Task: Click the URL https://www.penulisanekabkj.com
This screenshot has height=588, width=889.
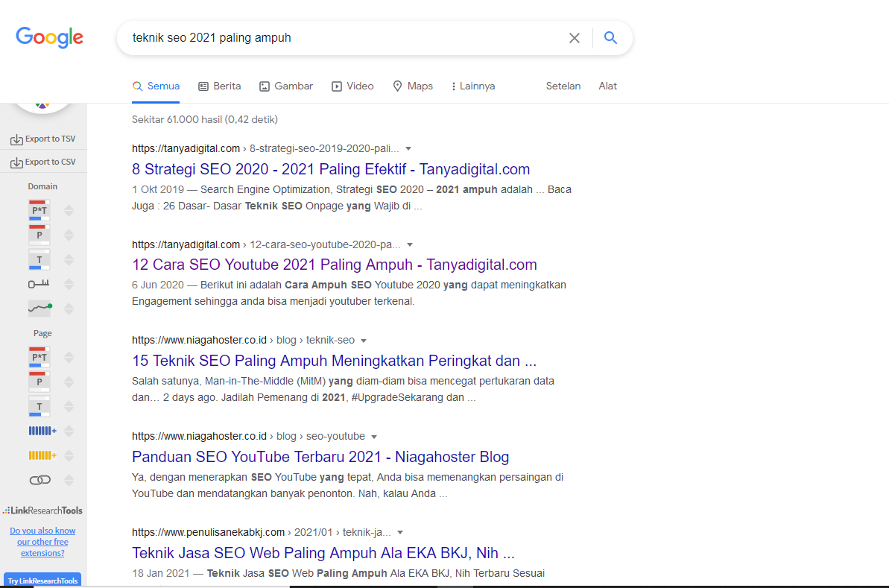Action: (x=208, y=532)
